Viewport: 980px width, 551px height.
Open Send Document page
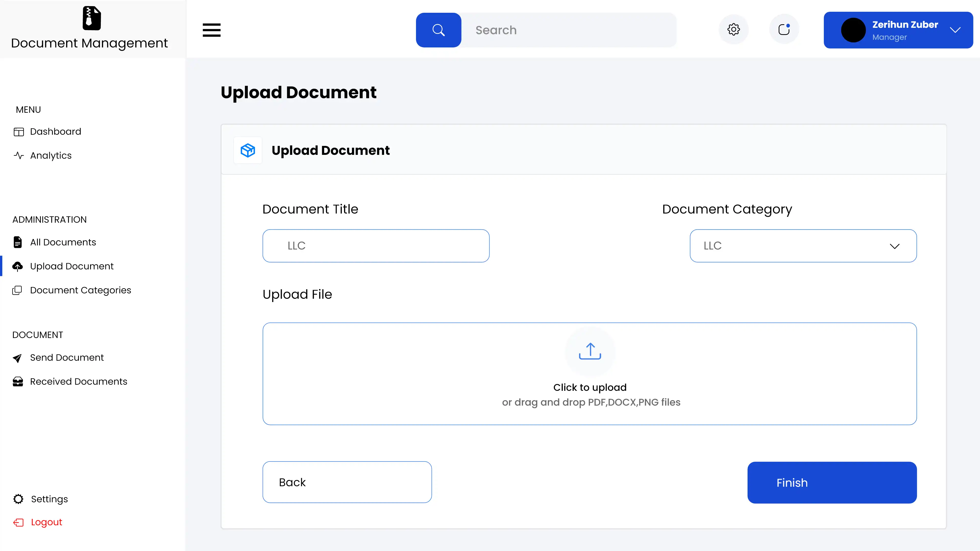pos(67,357)
